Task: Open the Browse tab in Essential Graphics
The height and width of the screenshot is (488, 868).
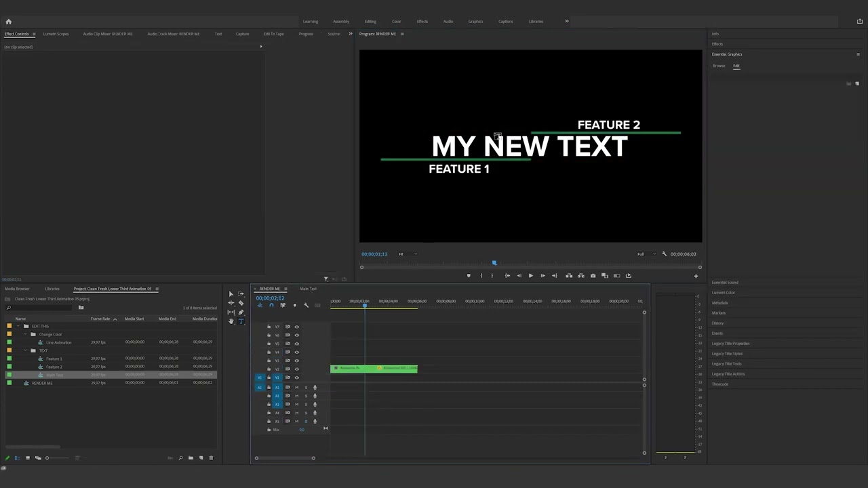Action: point(719,66)
